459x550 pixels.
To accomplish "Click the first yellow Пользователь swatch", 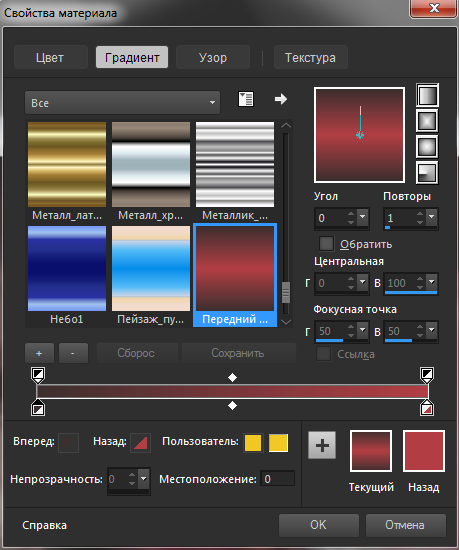I will click(253, 443).
